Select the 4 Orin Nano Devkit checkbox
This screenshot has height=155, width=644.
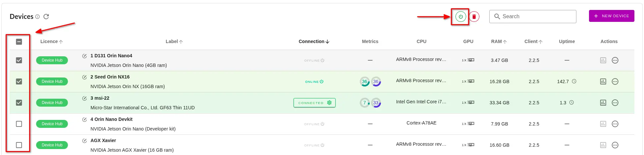pos(19,124)
